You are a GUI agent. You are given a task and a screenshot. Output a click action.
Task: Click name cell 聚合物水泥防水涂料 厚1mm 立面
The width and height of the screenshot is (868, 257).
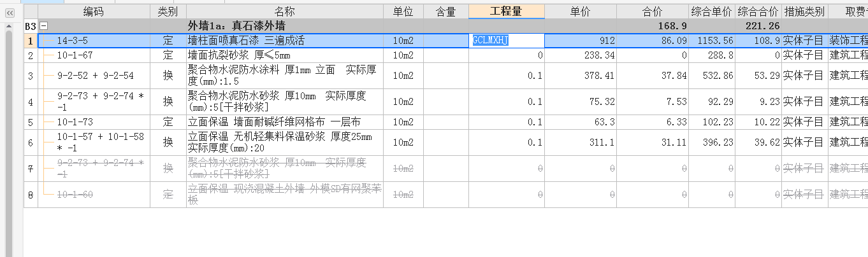[285, 76]
